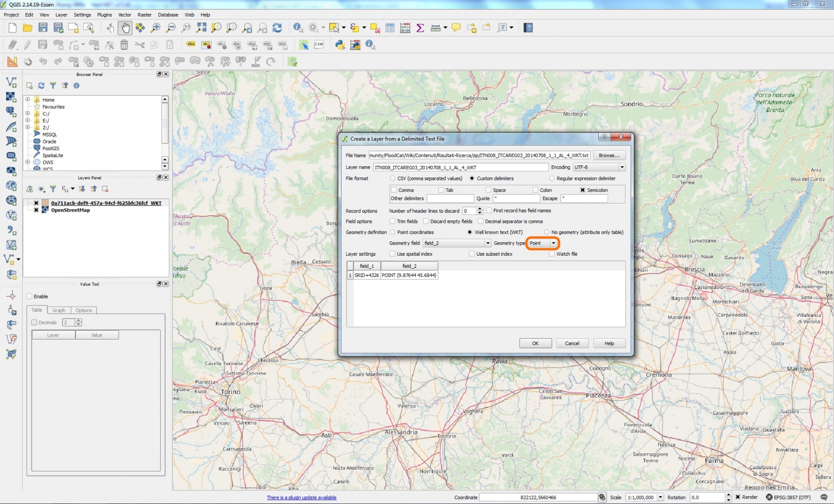Screen dimensions: 834x504
Task: Zoom to full map extent
Action: [x=201, y=28]
